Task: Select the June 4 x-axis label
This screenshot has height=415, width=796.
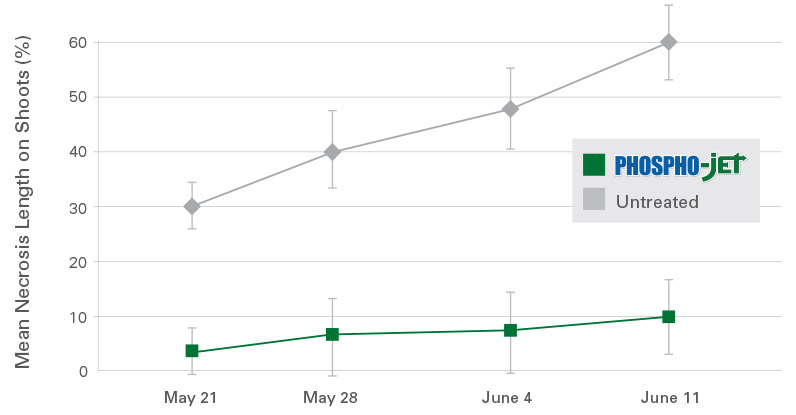Action: pyautogui.click(x=507, y=397)
